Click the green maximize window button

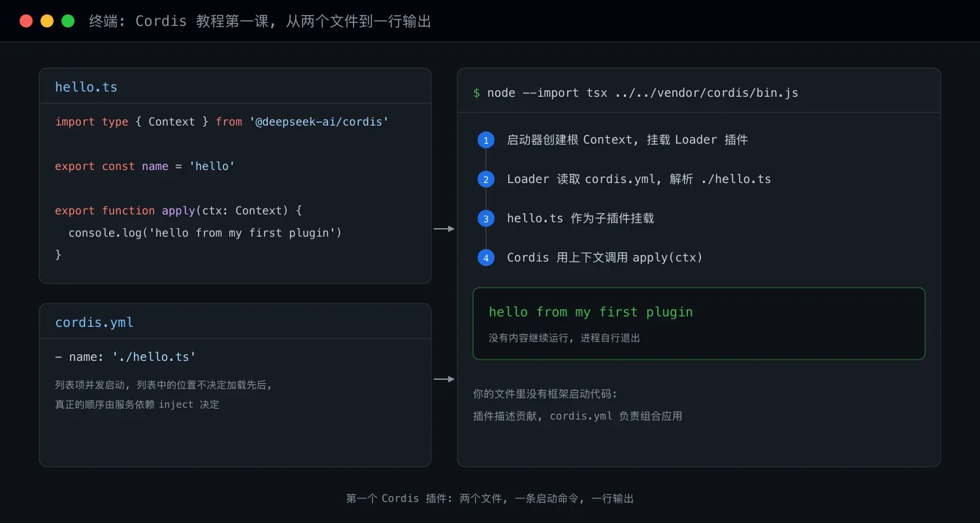[x=68, y=21]
